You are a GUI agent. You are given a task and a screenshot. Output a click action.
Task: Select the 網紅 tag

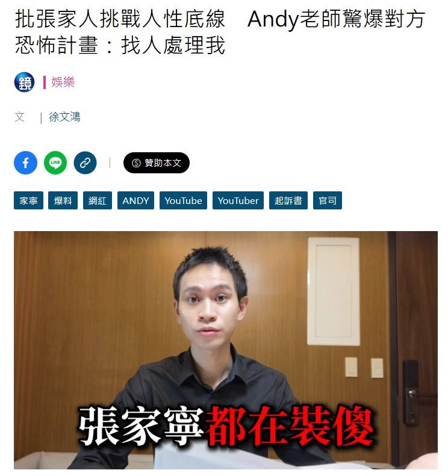pyautogui.click(x=98, y=200)
